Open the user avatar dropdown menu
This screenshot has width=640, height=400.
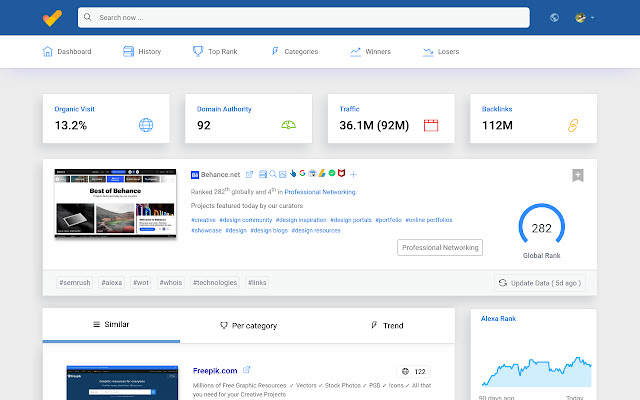tap(584, 18)
